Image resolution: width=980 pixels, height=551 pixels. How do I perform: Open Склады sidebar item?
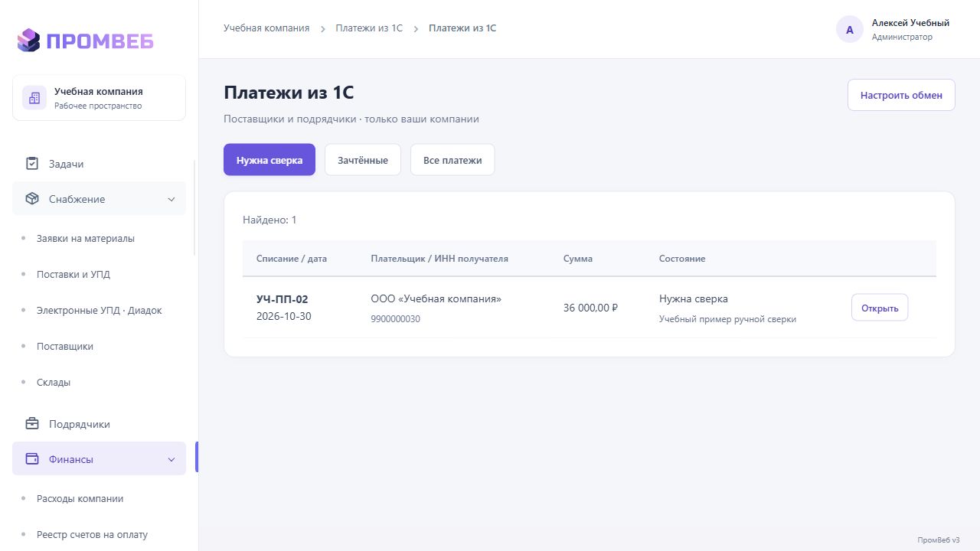54,382
